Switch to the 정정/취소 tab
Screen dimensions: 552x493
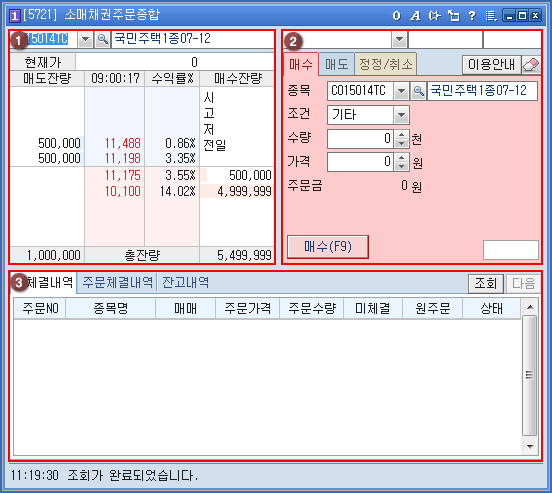point(385,64)
